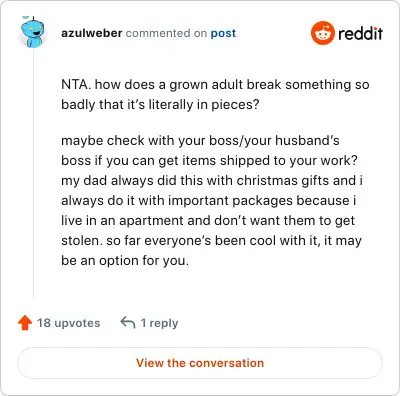This screenshot has width=400, height=396.
Task: Open the azulweber username link
Action: (92, 33)
